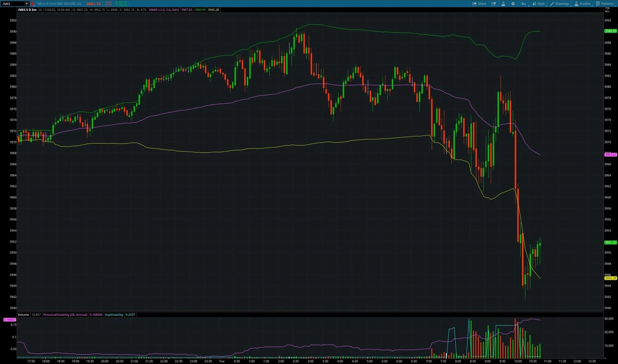Click the red link-status dot beside the symbol
618x364 pixels.
pos(32,4)
